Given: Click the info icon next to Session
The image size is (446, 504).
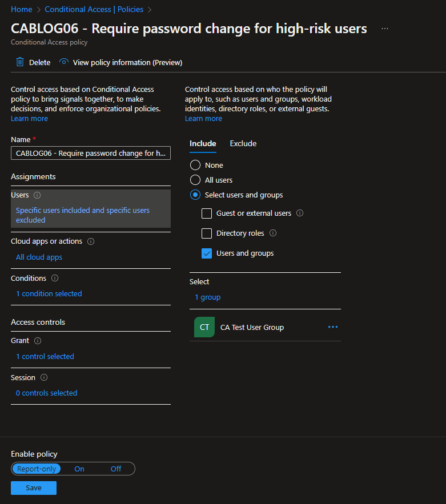Looking at the screenshot, I should pyautogui.click(x=44, y=378).
